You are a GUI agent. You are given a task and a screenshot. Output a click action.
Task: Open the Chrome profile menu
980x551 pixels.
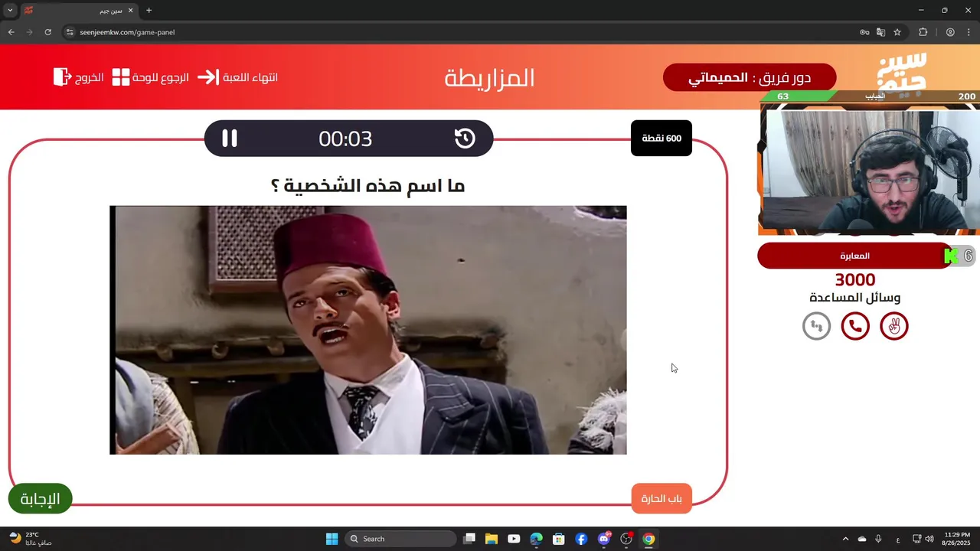[x=950, y=32]
